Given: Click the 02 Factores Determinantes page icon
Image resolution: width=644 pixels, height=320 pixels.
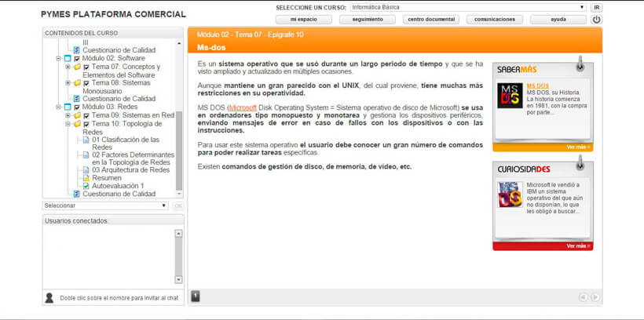Looking at the screenshot, I should 86,155.
